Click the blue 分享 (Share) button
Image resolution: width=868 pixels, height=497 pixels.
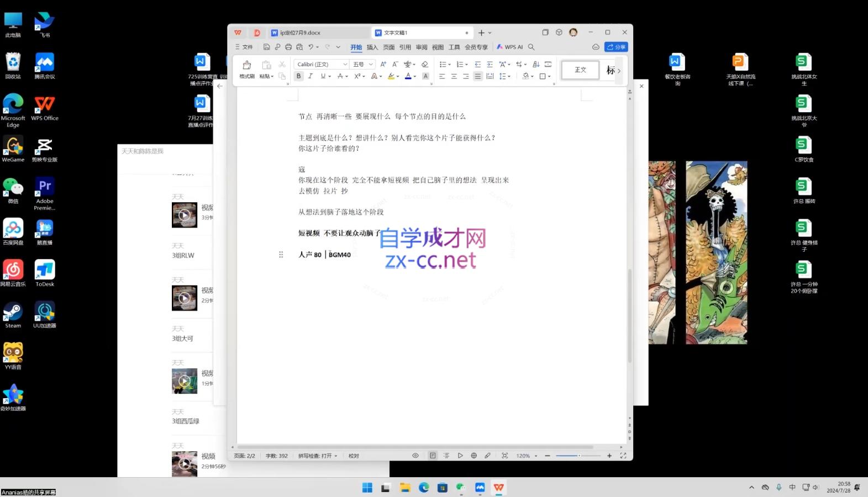pyautogui.click(x=616, y=47)
